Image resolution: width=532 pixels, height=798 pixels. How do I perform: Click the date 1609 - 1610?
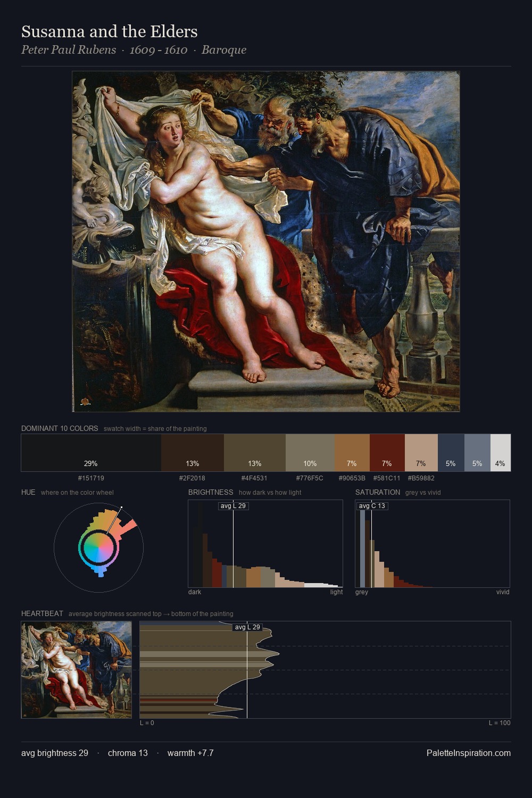[159, 50]
